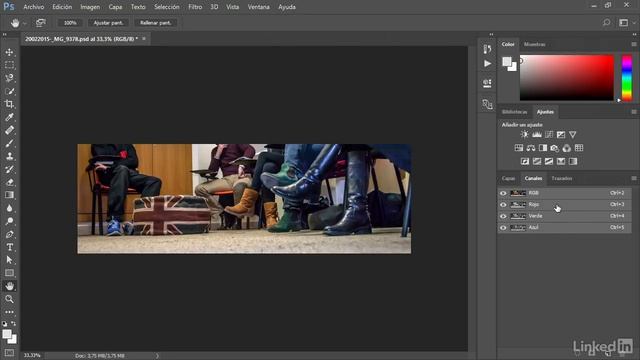Open the Archivo menu
Screen dimensions: 640x360
click(33, 7)
